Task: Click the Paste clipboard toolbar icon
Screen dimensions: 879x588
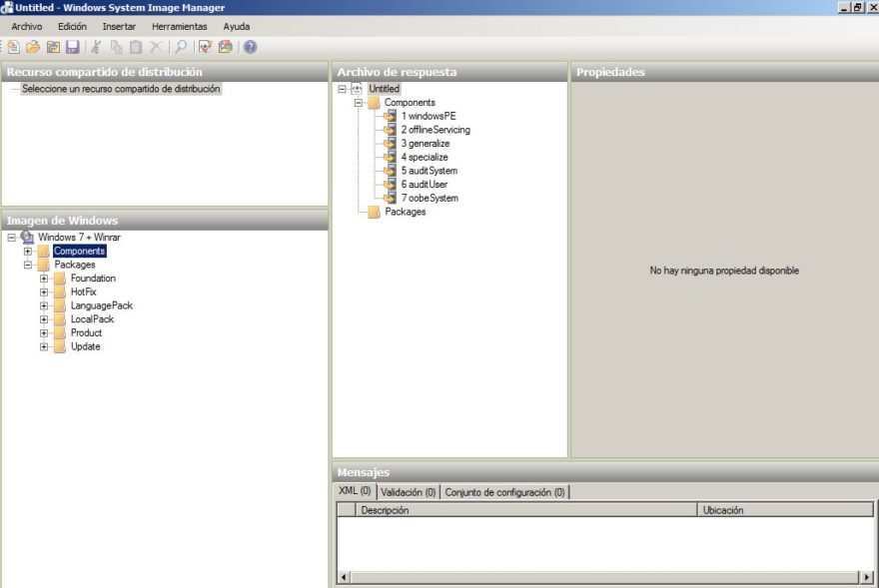Action: tap(136, 47)
